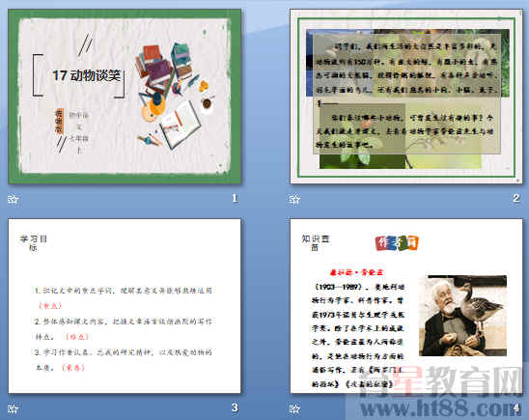Viewport: 529px width, 420px height.
Task: Click the colorful 作者简介 logo on slide 4
Action: coord(397,243)
